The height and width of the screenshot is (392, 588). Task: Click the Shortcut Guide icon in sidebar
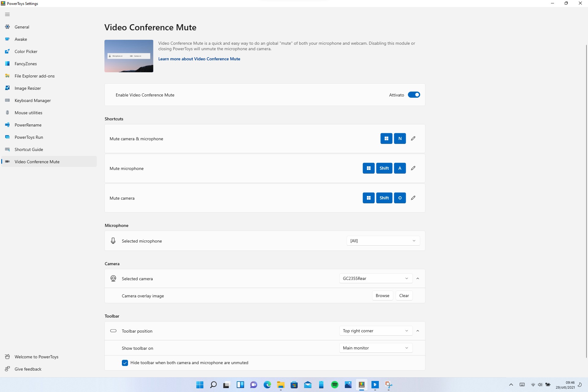[x=7, y=149]
